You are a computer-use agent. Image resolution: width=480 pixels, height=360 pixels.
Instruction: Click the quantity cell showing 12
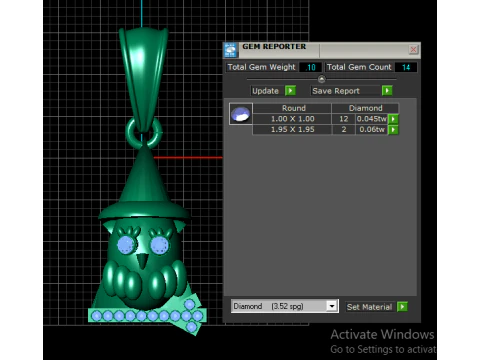pos(344,119)
